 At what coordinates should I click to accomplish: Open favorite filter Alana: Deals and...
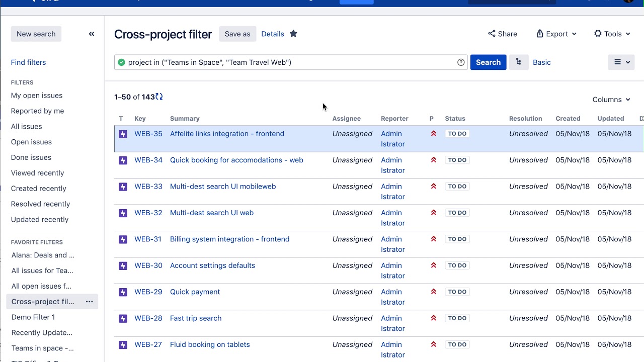coord(43,255)
